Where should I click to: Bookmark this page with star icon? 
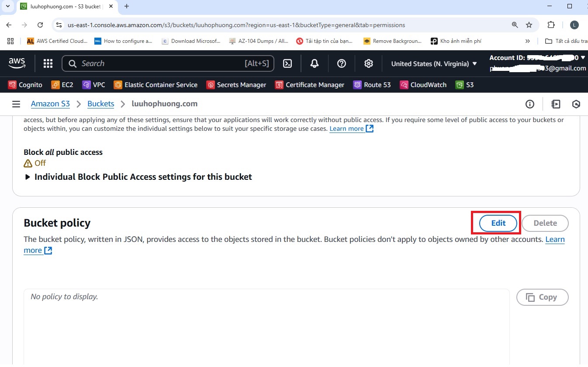pyautogui.click(x=529, y=25)
